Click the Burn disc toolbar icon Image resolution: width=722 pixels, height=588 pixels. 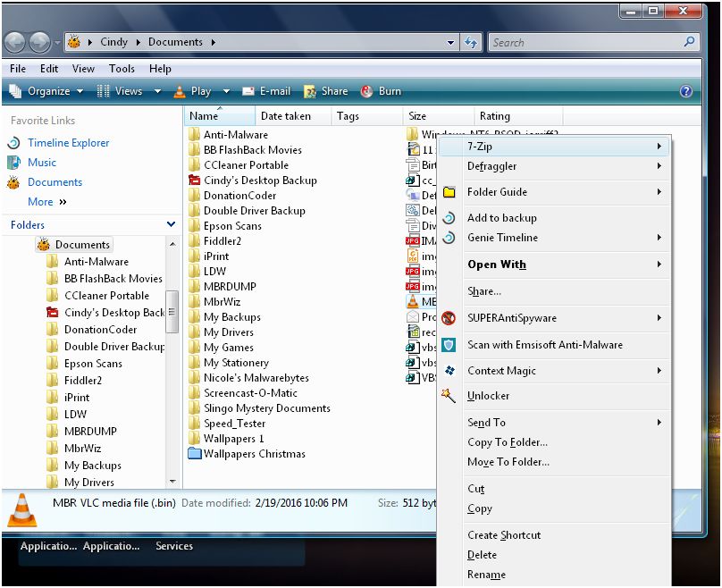click(x=366, y=91)
